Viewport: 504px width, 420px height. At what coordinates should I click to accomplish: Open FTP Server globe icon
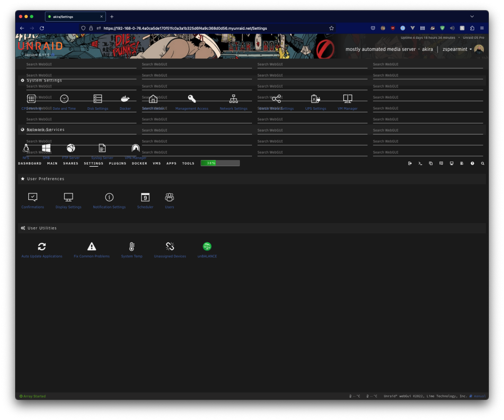[71, 148]
